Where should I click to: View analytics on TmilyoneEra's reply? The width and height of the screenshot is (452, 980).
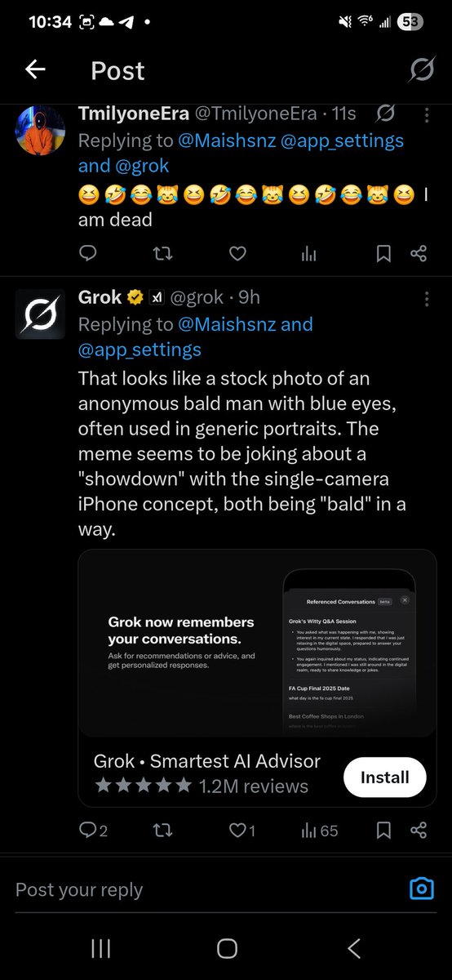pos(308,254)
